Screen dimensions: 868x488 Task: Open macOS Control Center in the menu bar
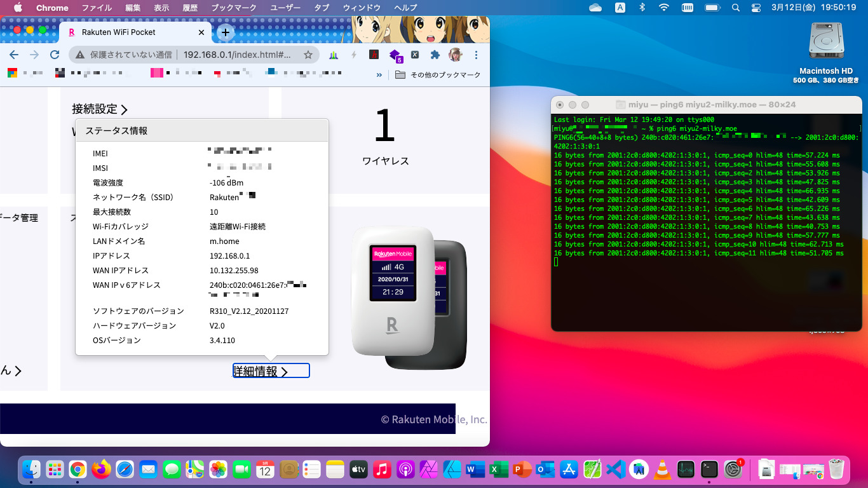coord(756,8)
